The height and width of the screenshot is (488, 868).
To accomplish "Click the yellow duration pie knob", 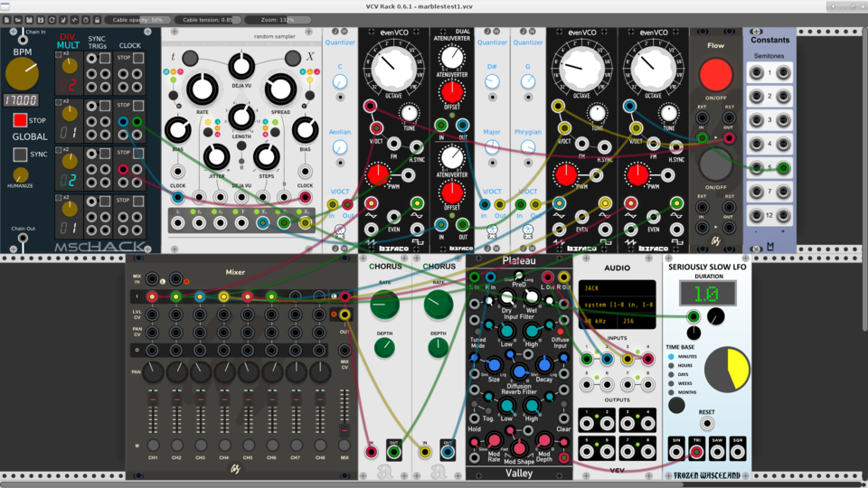I will [x=727, y=370].
